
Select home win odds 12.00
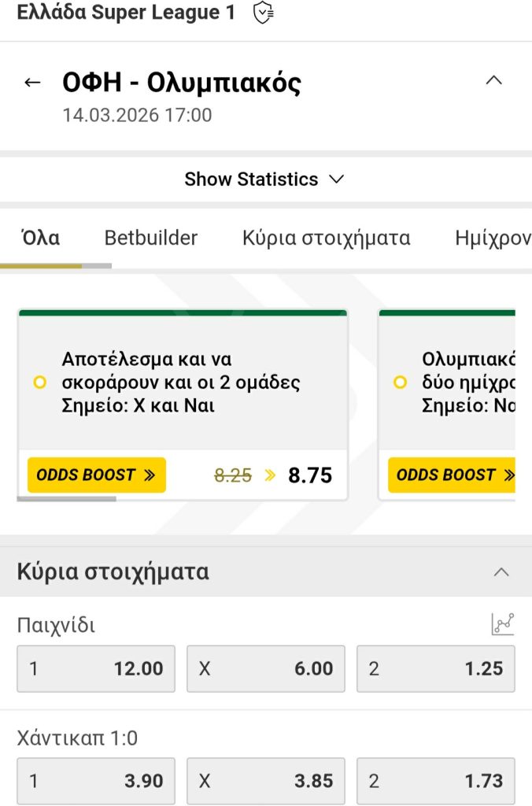pyautogui.click(x=95, y=668)
